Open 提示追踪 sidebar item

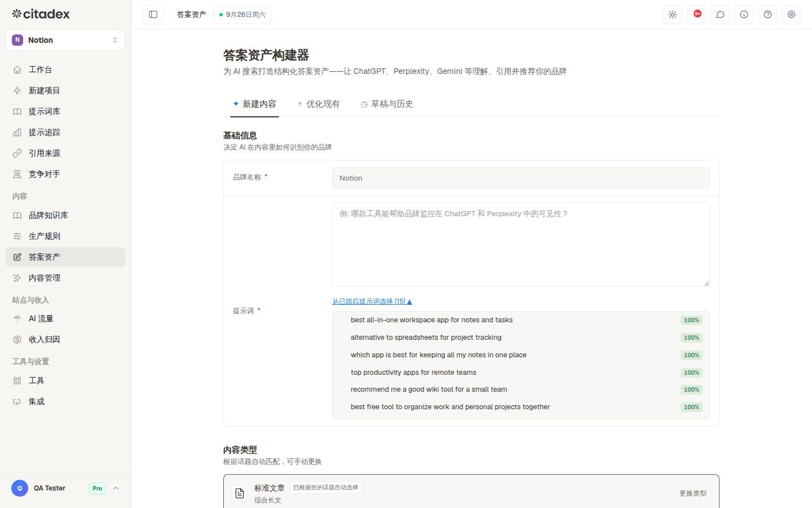(x=65, y=132)
